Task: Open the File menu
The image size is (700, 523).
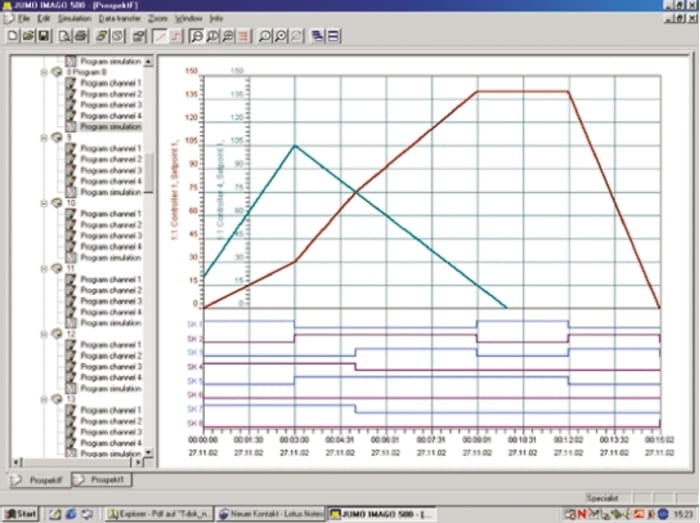Action: pos(24,18)
